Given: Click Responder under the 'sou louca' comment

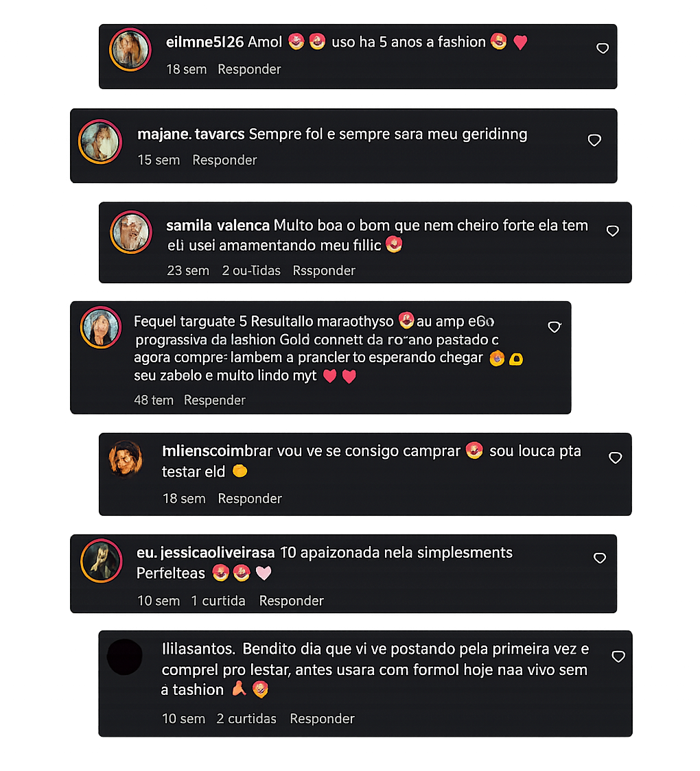Looking at the screenshot, I should 249,499.
